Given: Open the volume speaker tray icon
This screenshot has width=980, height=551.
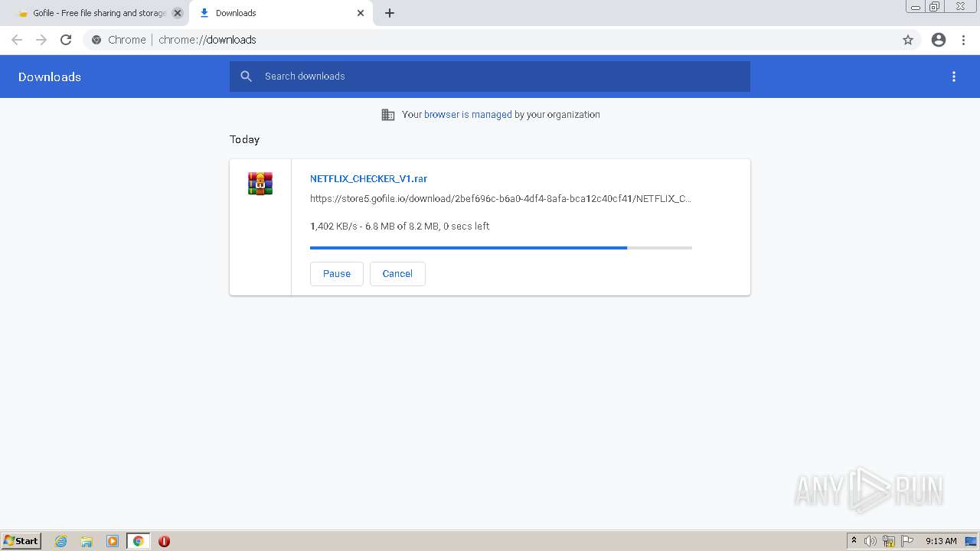Looking at the screenshot, I should (871, 541).
